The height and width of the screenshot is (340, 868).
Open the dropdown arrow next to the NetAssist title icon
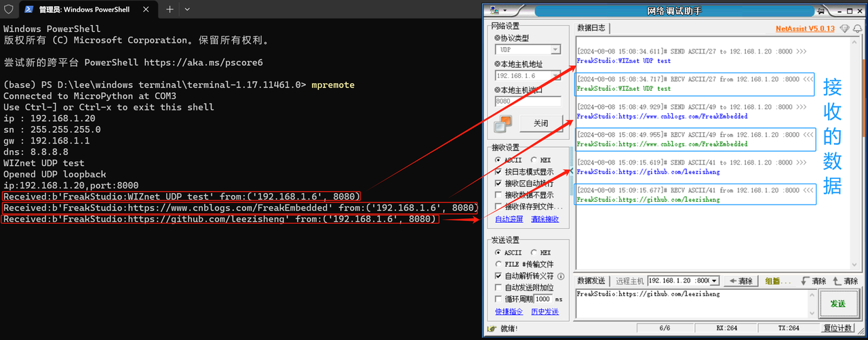tap(505, 12)
